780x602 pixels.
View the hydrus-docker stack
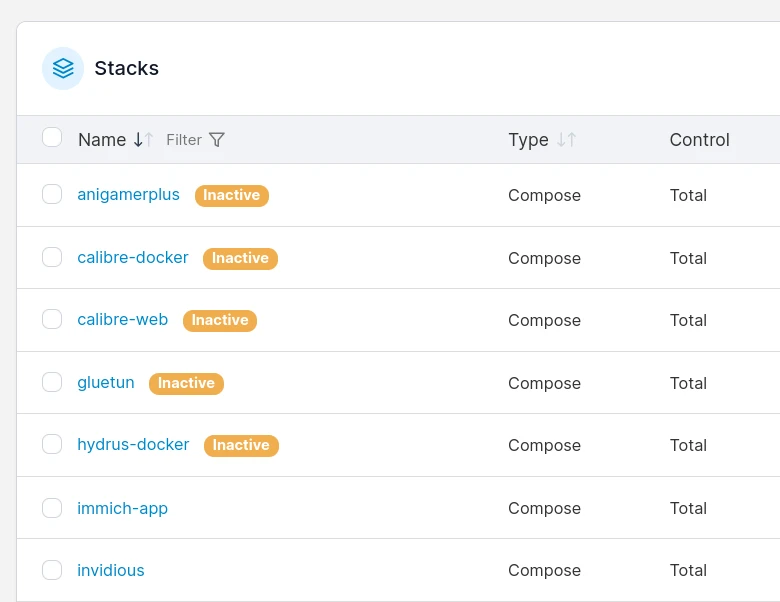133,445
